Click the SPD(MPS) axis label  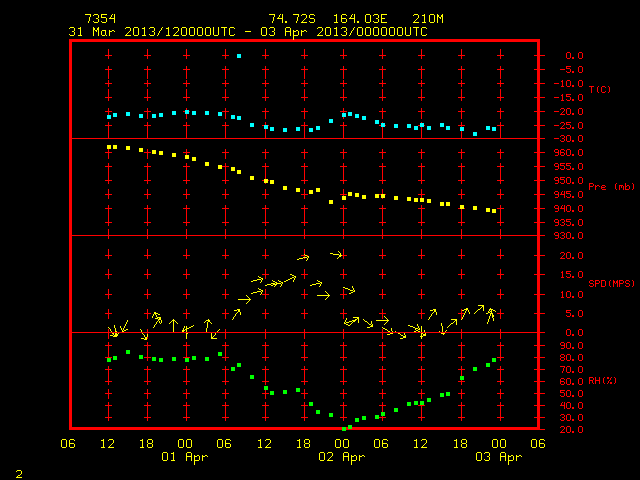coord(611,283)
